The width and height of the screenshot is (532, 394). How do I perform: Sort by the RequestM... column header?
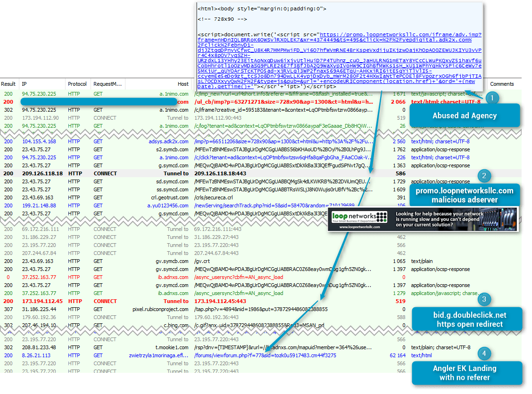[108, 84]
